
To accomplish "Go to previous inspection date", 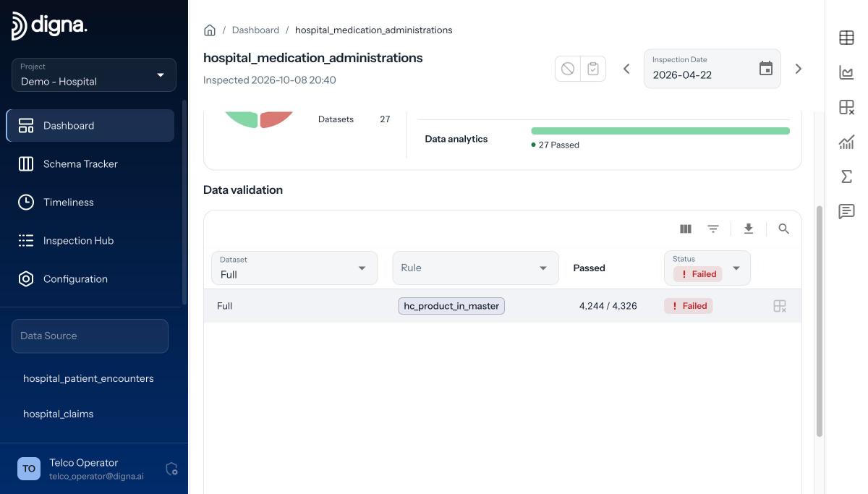I will coord(626,69).
